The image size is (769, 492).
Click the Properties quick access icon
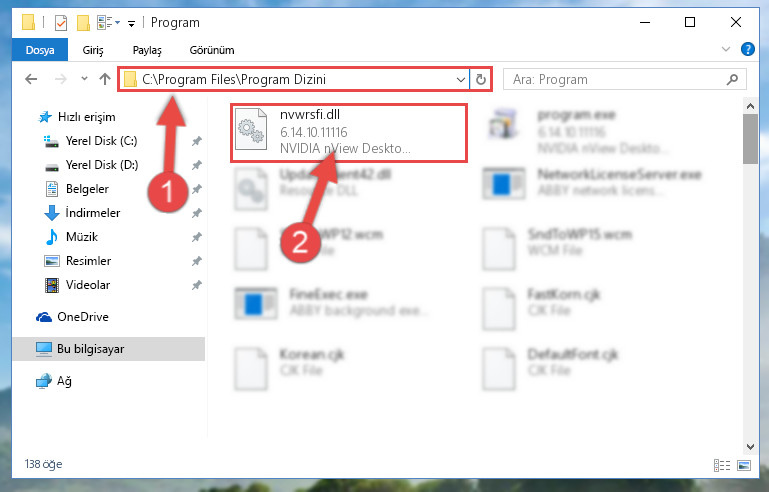61,23
